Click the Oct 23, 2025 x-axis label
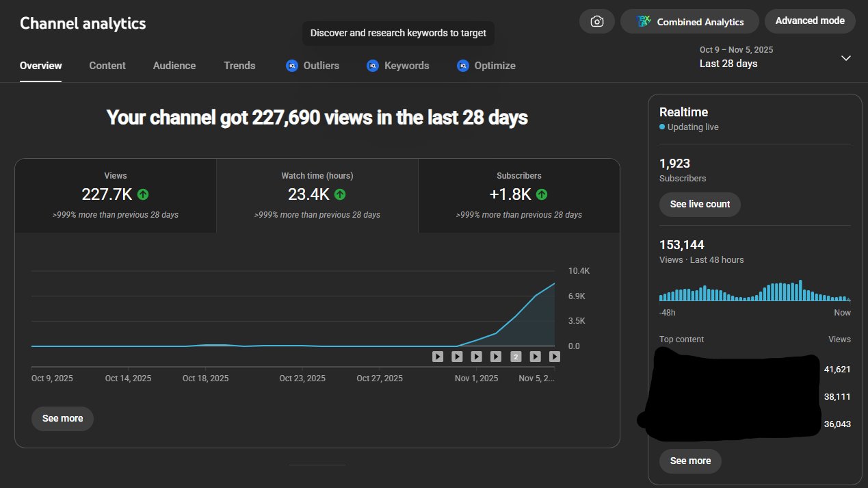 (302, 378)
